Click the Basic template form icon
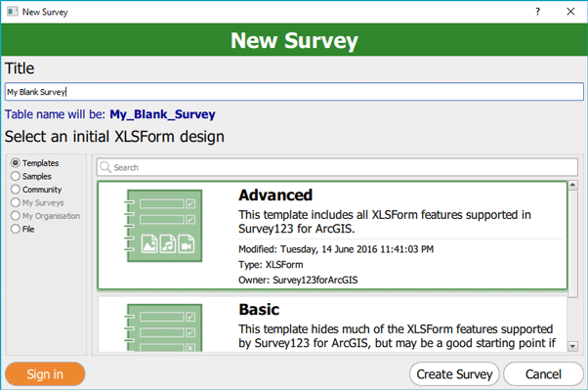 [x=163, y=327]
